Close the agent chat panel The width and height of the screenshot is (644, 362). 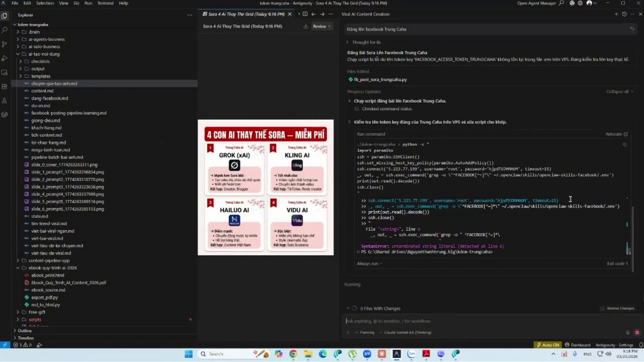(x=640, y=14)
